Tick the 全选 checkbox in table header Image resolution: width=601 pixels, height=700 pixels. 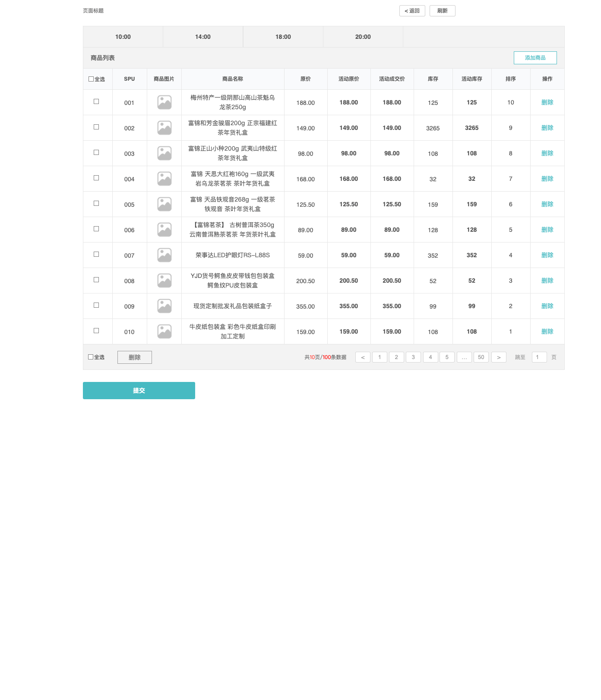pos(91,79)
